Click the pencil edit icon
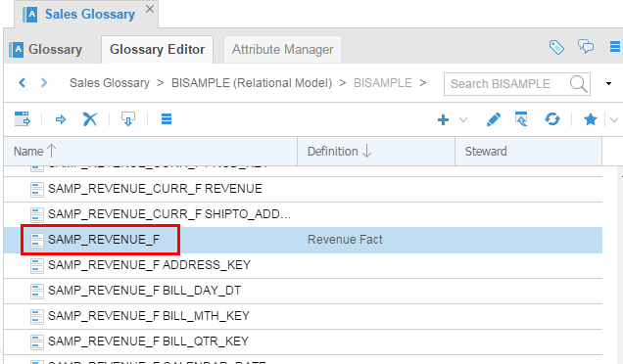 [x=493, y=119]
